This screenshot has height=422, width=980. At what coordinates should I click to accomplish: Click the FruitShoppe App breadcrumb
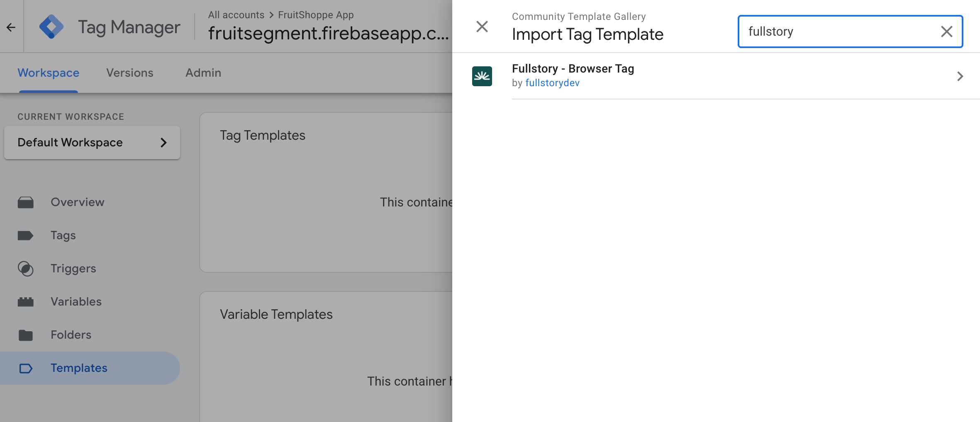click(x=316, y=15)
